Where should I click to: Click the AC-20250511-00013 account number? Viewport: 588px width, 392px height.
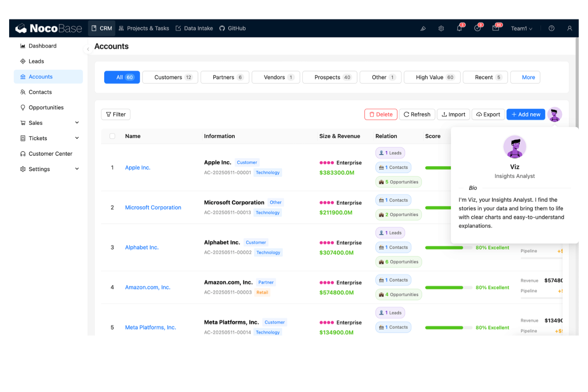(228, 213)
